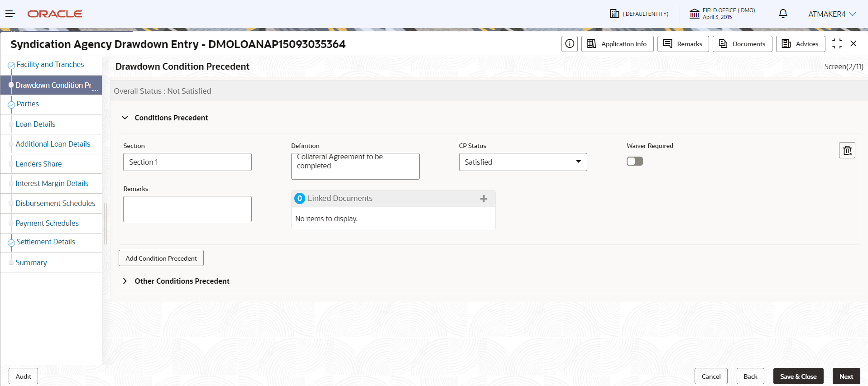Expand Other Conditions Precedent section
The height and width of the screenshot is (386, 868).
pyautogui.click(x=125, y=281)
